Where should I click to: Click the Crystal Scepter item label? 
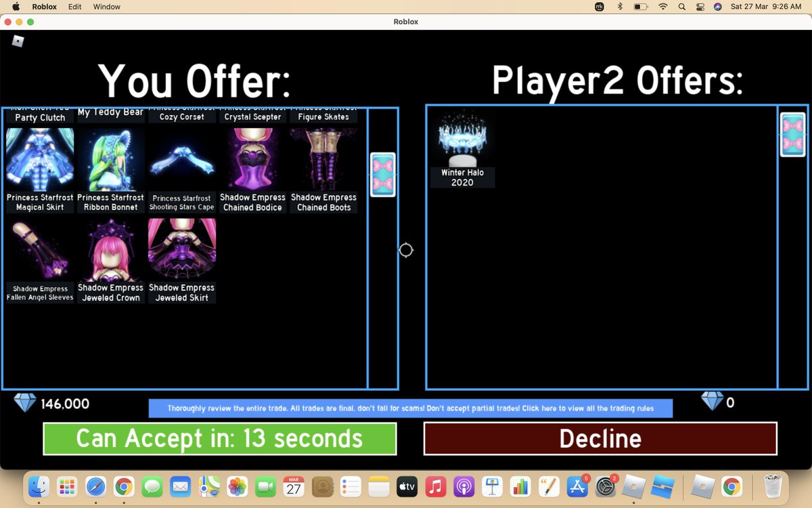click(252, 117)
